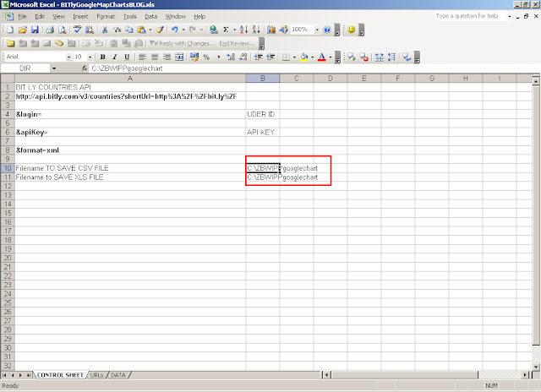Sort ascending A to Z

(243, 30)
